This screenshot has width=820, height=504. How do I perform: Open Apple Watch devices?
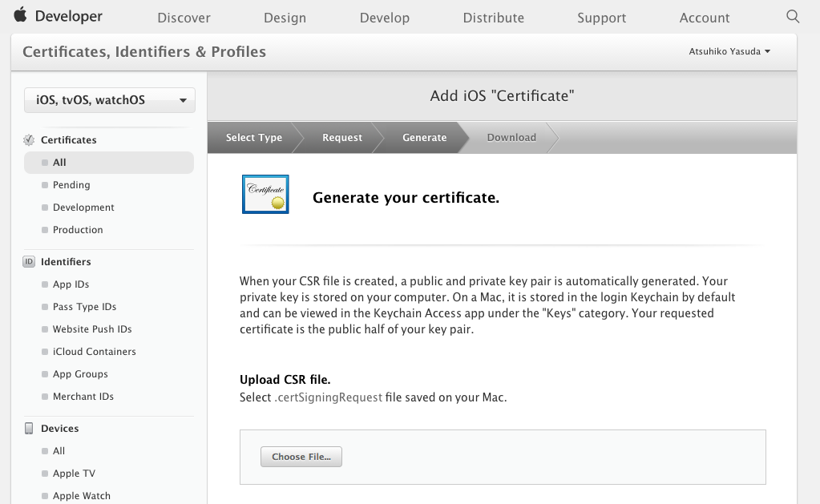[82, 496]
